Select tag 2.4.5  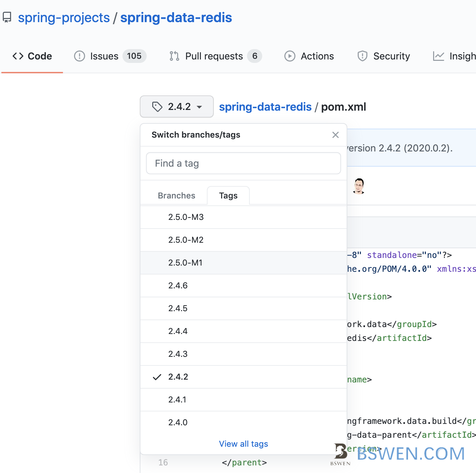[x=244, y=308]
